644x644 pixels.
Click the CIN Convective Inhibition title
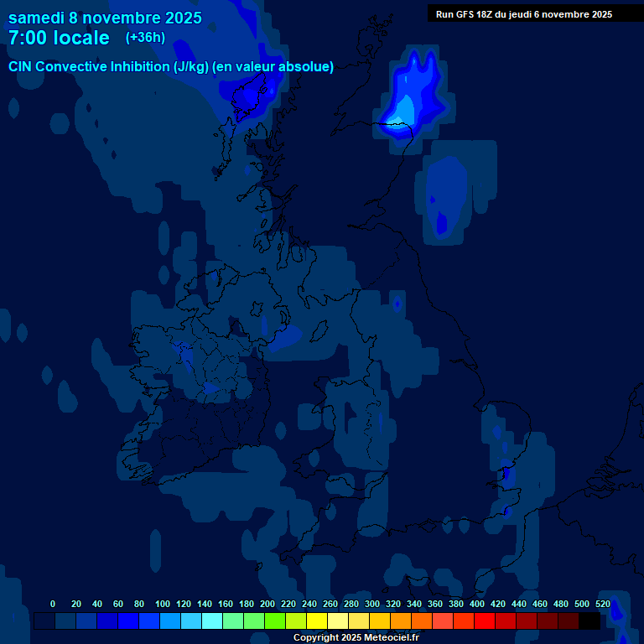click(171, 67)
